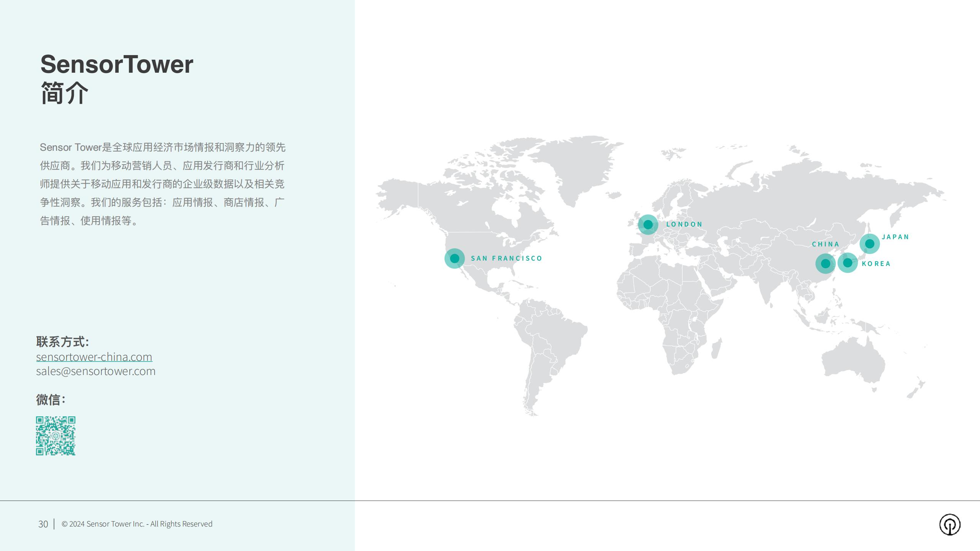Click the 微信 label
Viewport: 980px width, 551px height.
pos(51,400)
